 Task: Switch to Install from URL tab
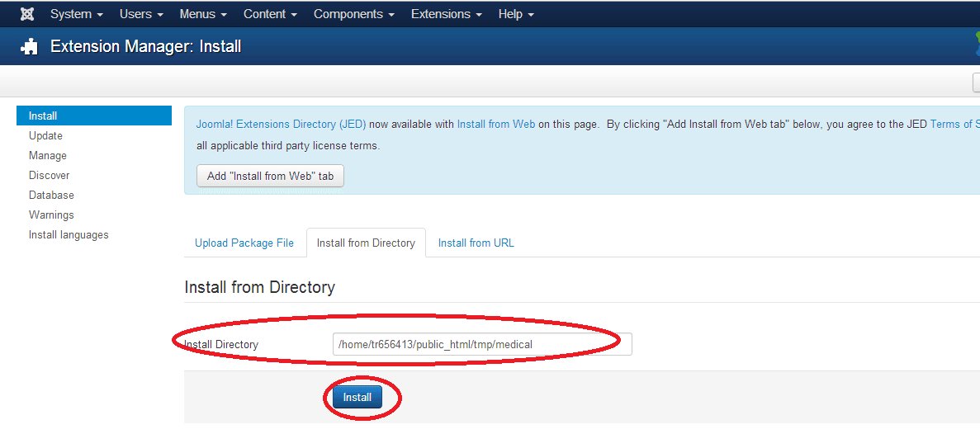(x=476, y=243)
